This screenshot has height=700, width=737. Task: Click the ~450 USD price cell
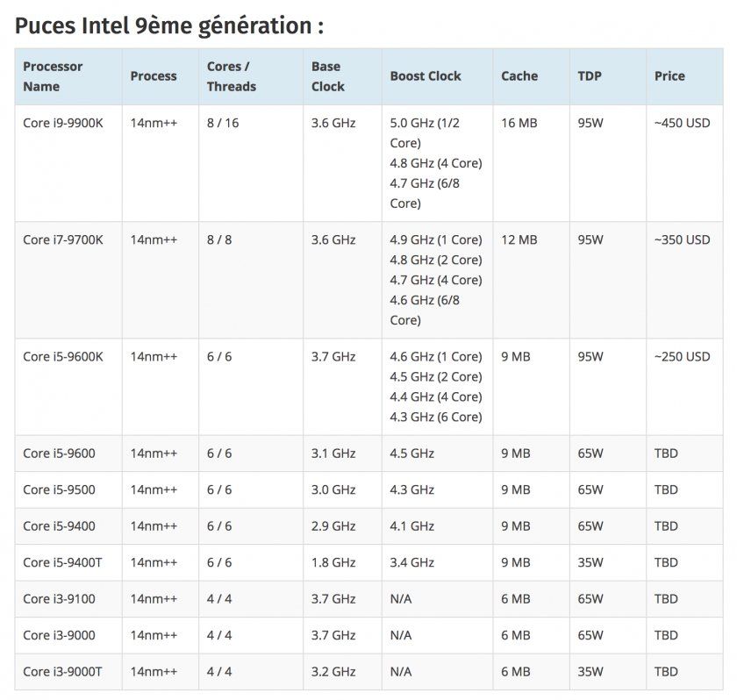682,123
